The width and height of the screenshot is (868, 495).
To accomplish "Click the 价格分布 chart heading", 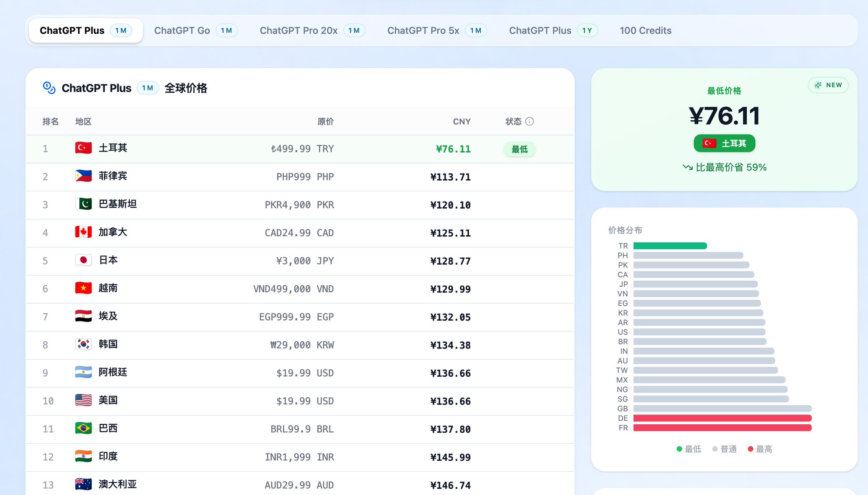I will coord(625,230).
